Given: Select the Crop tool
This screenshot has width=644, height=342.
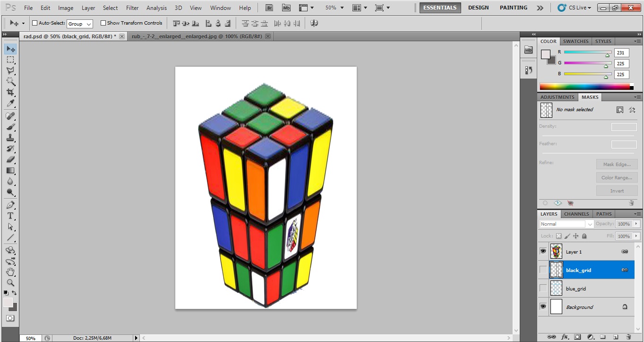Looking at the screenshot, I should coord(10,92).
